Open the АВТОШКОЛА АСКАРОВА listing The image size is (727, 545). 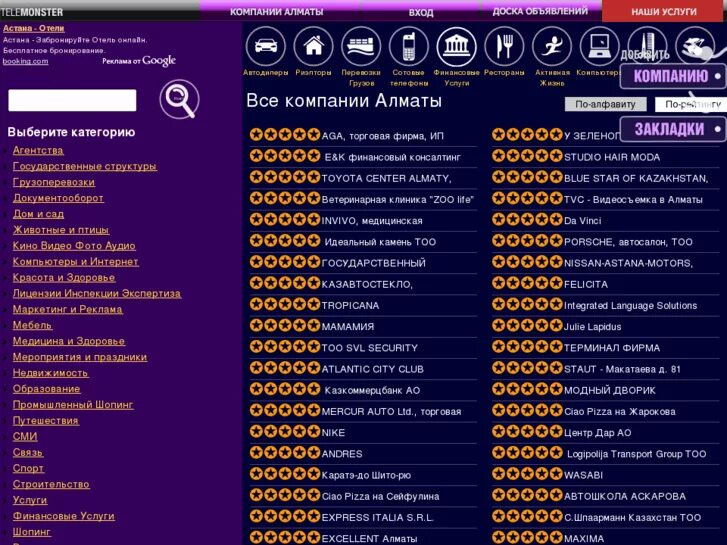pos(625,496)
